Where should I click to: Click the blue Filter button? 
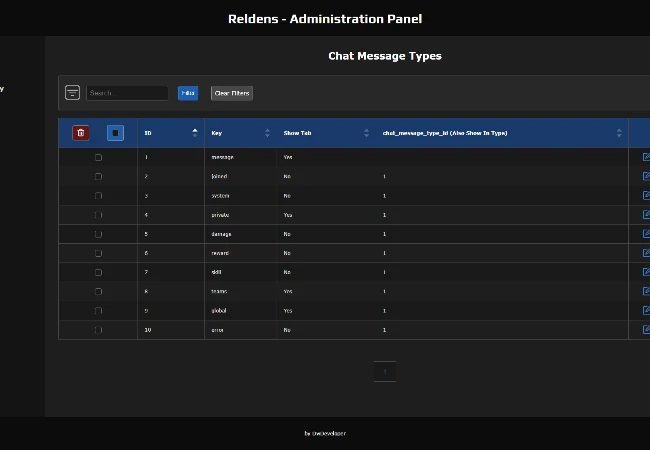click(x=188, y=93)
